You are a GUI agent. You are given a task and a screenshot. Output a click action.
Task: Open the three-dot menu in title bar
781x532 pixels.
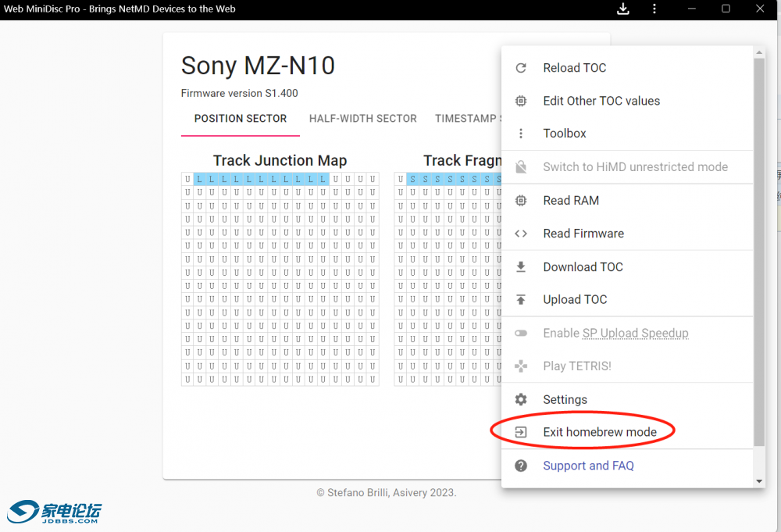(x=654, y=9)
